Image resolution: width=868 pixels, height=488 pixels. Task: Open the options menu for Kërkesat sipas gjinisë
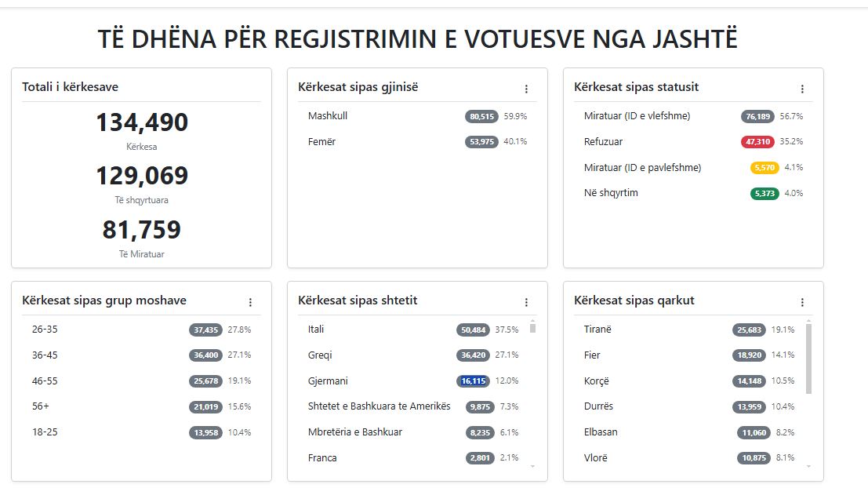click(526, 89)
